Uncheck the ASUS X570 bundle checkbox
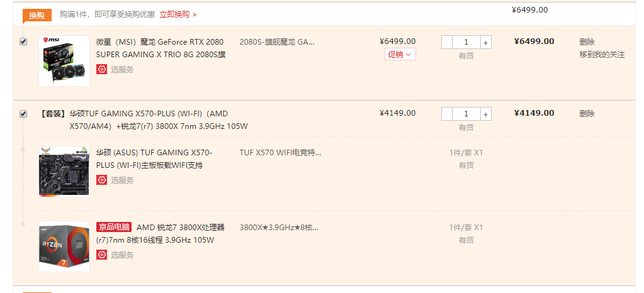This screenshot has width=644, height=293. pos(23,114)
